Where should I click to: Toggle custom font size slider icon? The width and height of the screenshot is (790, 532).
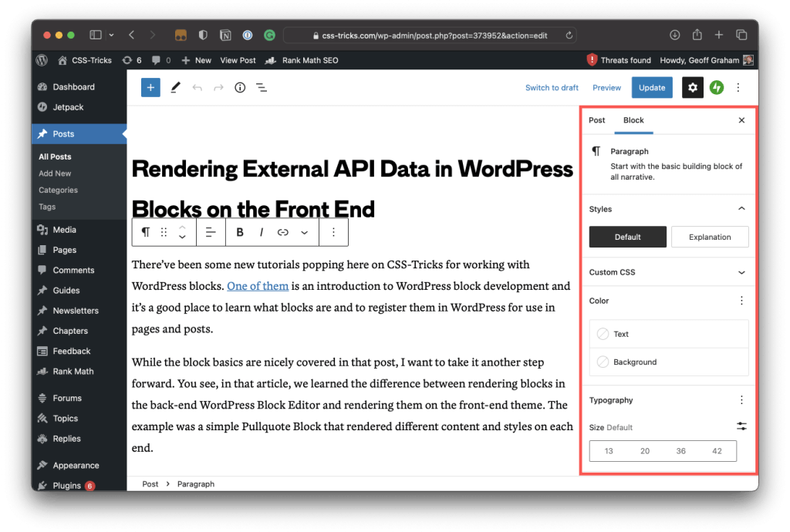(x=741, y=426)
